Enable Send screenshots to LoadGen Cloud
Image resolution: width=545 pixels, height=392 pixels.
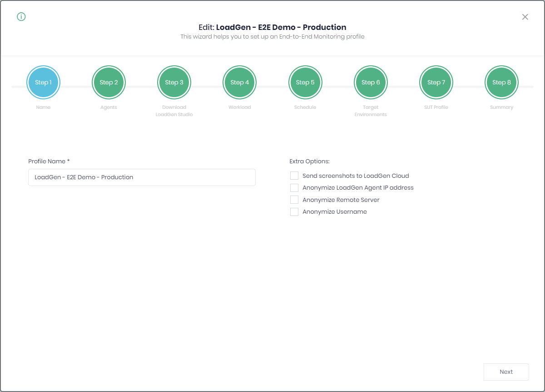point(294,176)
